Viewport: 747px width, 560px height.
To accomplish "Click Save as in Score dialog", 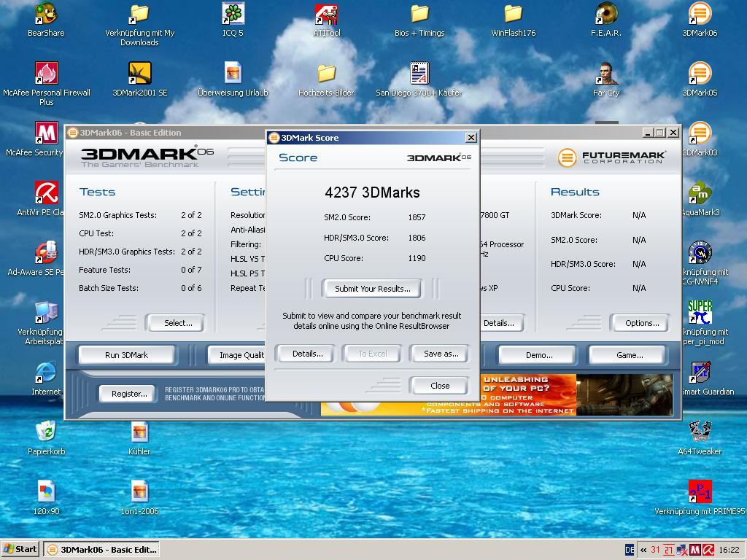I will 441,354.
